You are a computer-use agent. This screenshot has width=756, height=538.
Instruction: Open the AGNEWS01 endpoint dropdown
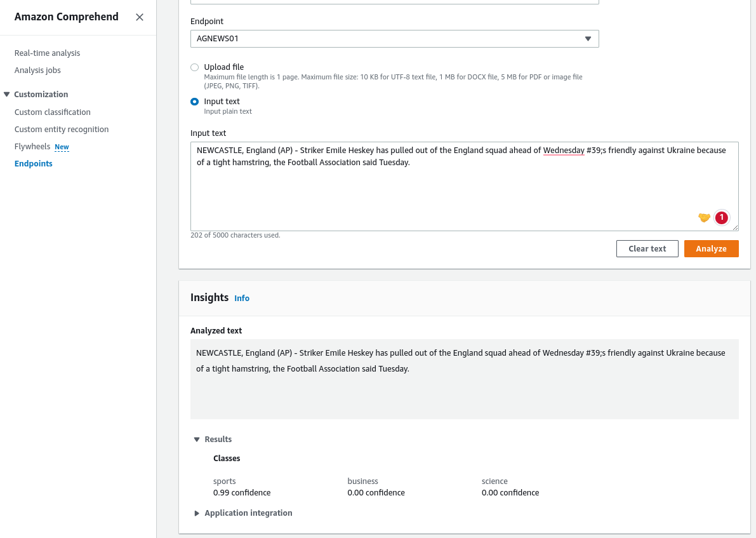(x=394, y=39)
